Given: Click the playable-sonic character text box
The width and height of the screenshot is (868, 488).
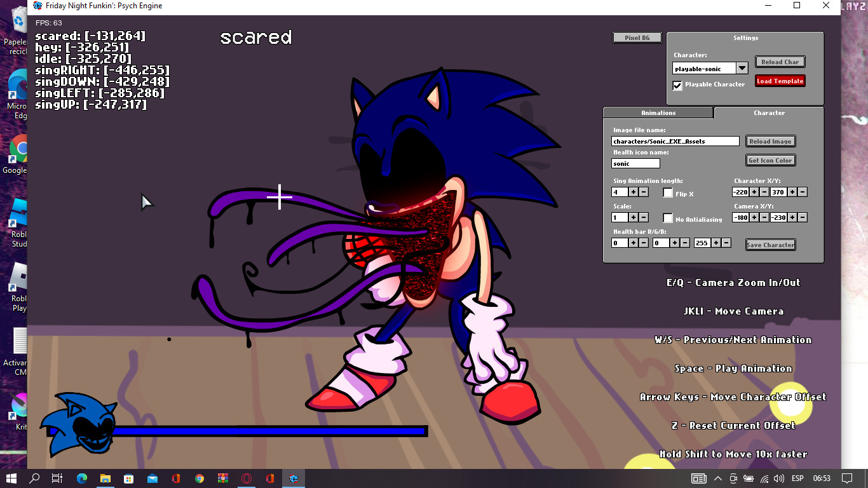Looking at the screenshot, I should click(704, 68).
